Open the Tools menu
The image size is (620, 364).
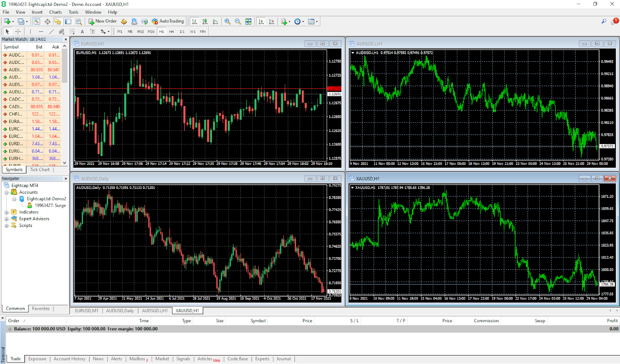tap(74, 12)
